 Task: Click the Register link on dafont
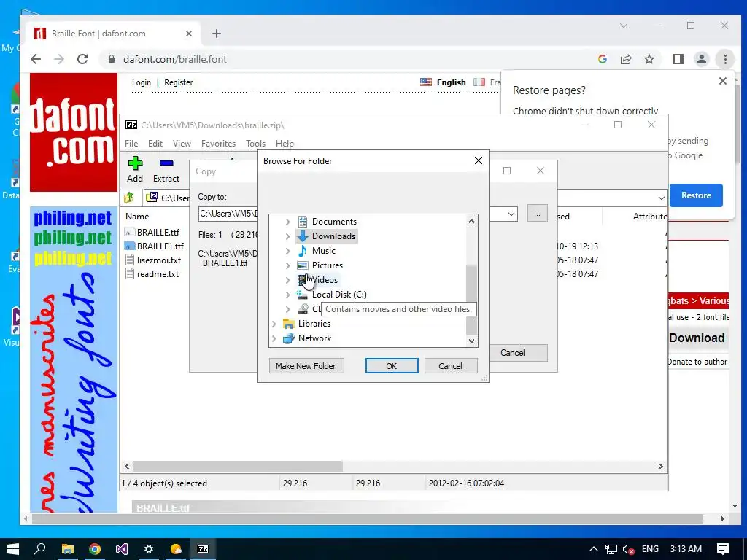(178, 82)
